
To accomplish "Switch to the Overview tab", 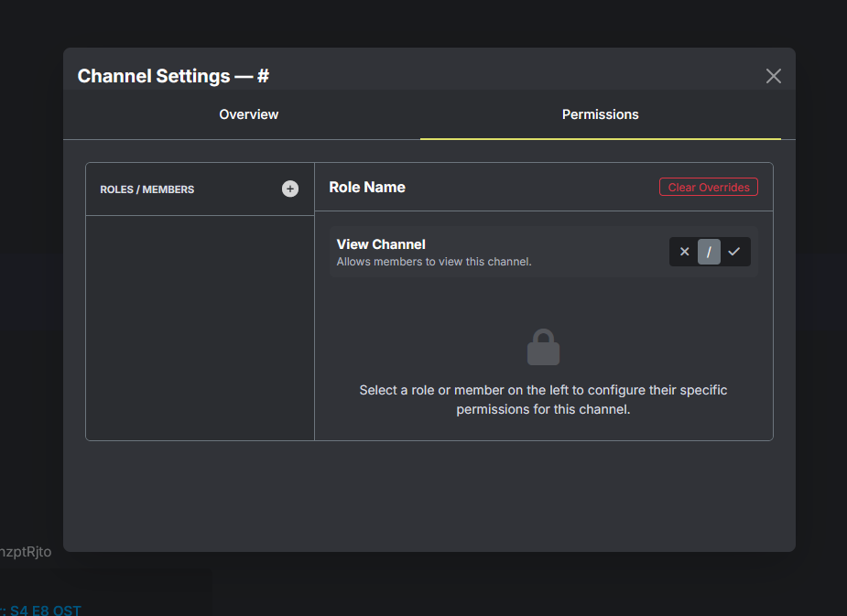I will pyautogui.click(x=248, y=114).
